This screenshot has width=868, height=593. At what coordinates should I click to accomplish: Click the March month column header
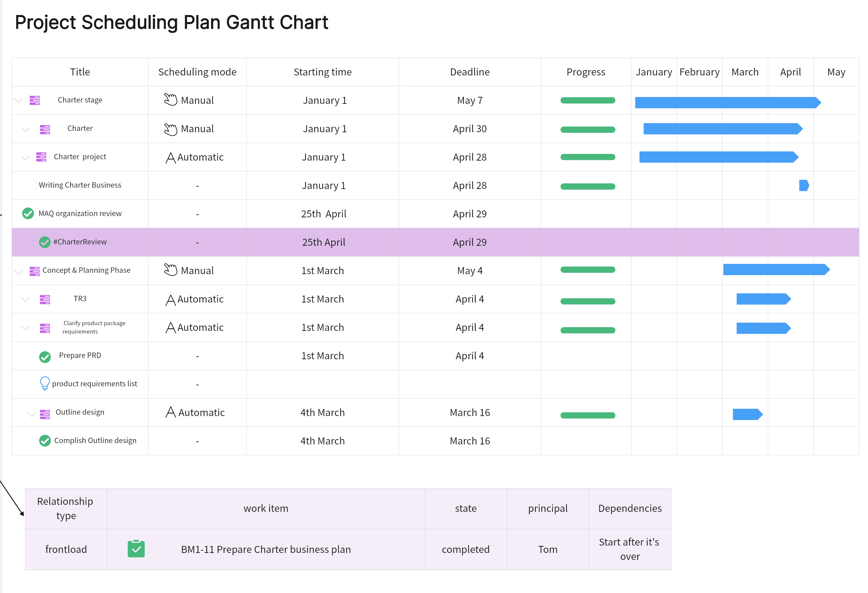745,72
